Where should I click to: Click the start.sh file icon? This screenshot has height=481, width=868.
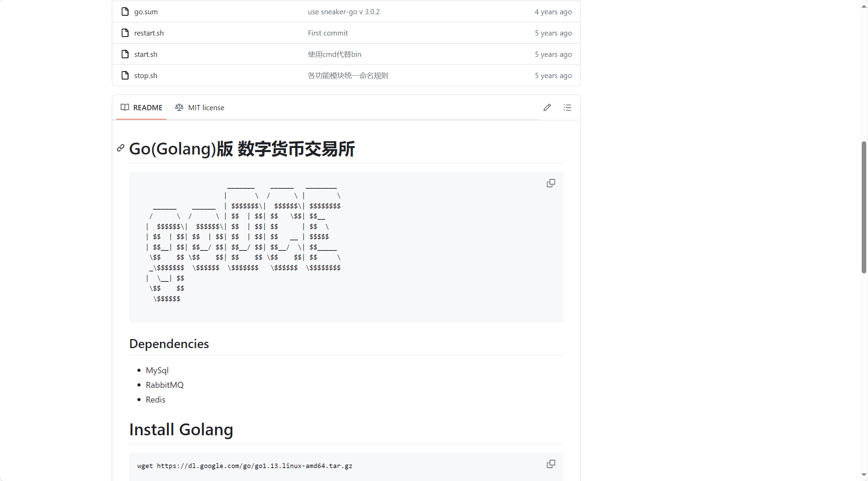[x=125, y=54]
